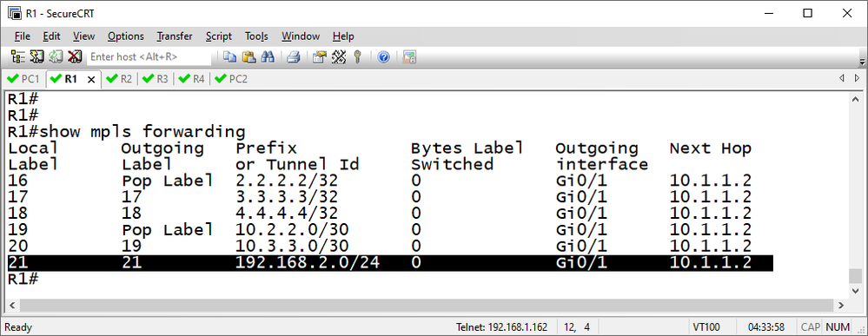Click the 04:33:58 status bar timer
The width and height of the screenshot is (868, 336).
click(766, 327)
